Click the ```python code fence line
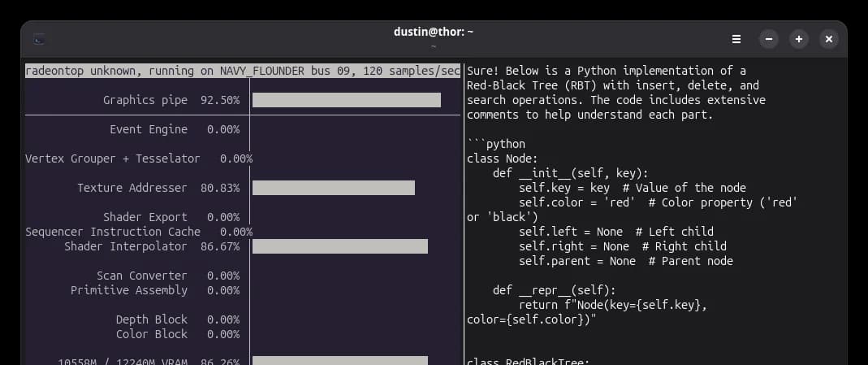The width and height of the screenshot is (868, 365). point(496,145)
